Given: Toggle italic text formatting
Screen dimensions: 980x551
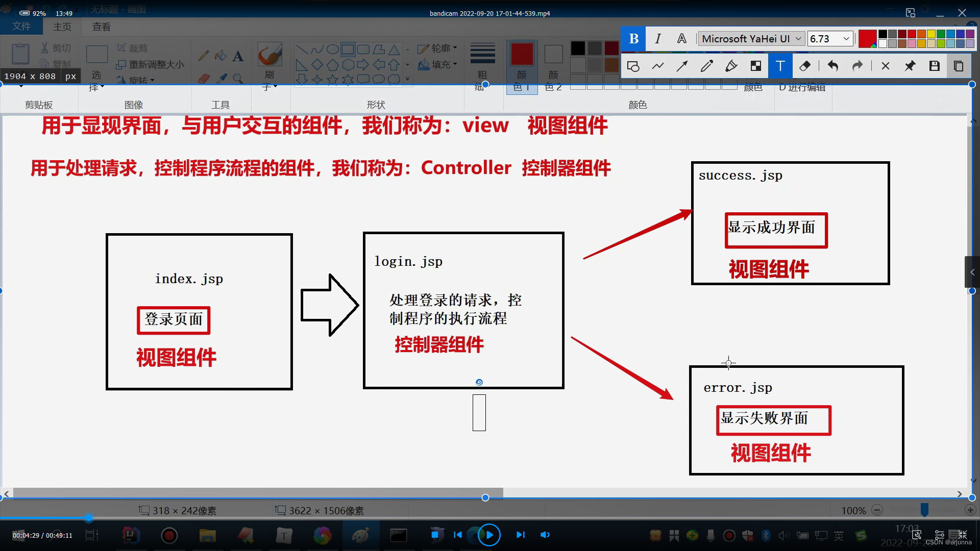Looking at the screenshot, I should click(658, 39).
